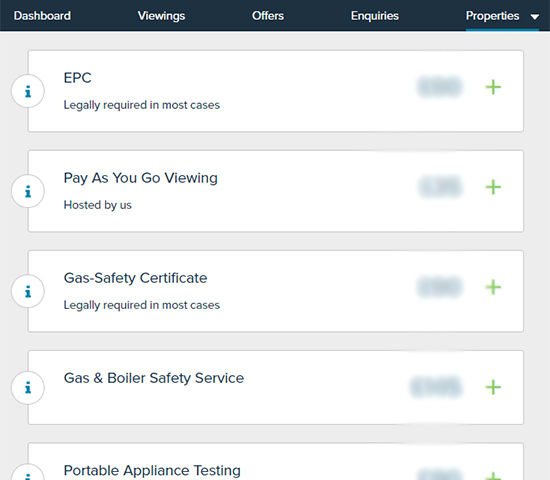Add the EPC service with plus icon
Screen dimensions: 550x480
493,87
